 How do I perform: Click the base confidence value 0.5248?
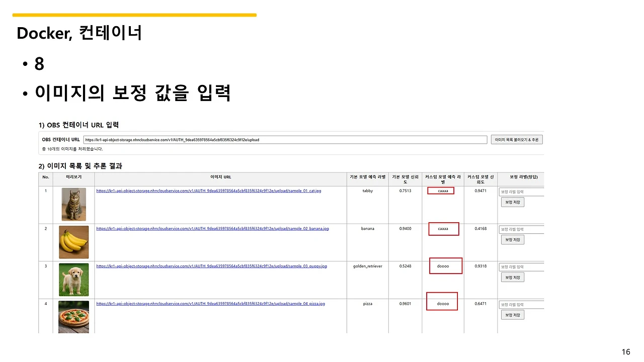point(405,266)
